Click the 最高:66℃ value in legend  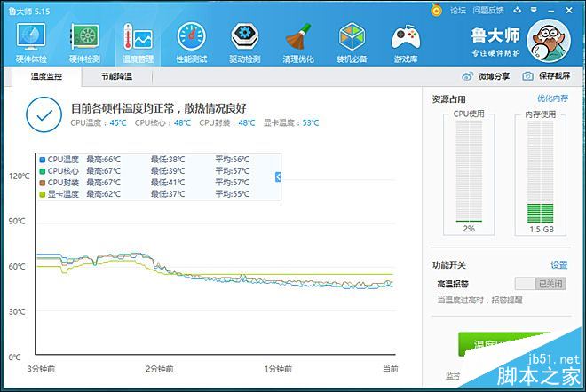click(104, 160)
